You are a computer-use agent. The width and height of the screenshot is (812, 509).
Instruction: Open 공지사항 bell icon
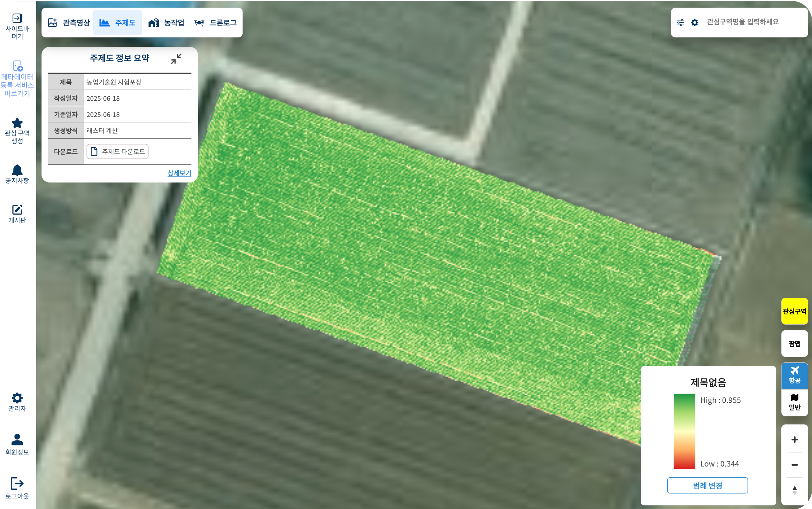pos(17,170)
